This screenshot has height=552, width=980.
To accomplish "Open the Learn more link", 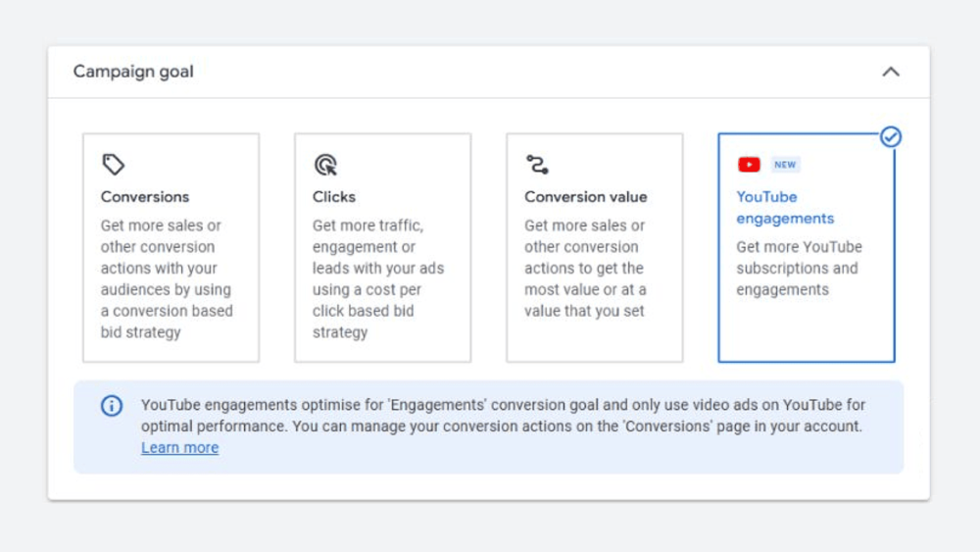I will [180, 448].
